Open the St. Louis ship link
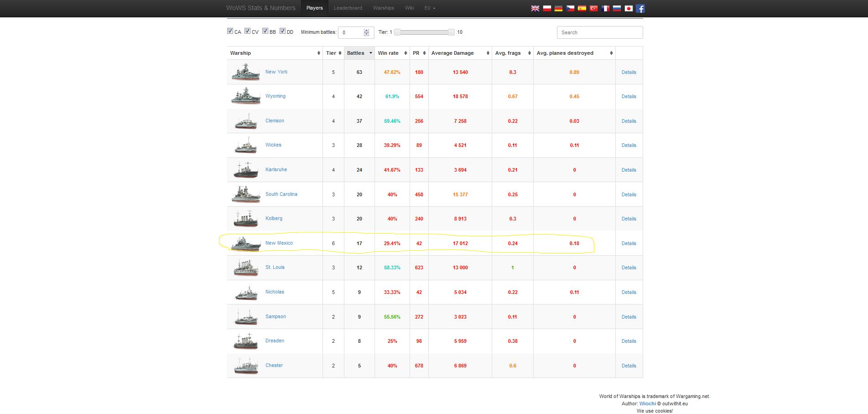868x414 pixels. coord(275,267)
